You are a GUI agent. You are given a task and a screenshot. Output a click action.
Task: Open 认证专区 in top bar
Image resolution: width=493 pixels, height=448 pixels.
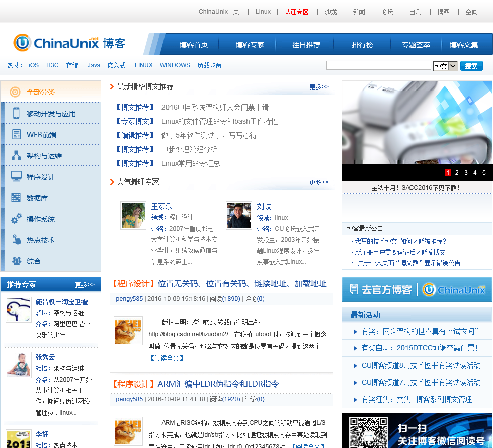pyautogui.click(x=296, y=12)
